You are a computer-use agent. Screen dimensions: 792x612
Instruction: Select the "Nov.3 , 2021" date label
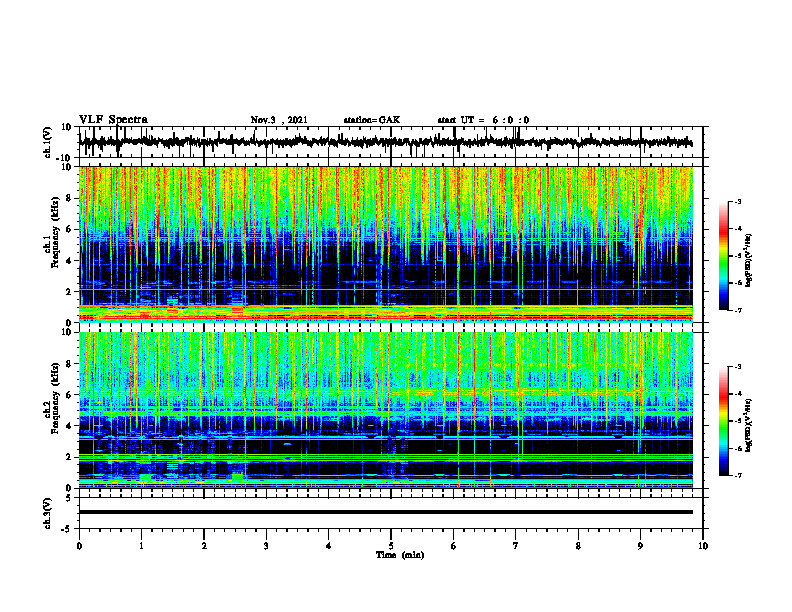(x=279, y=120)
